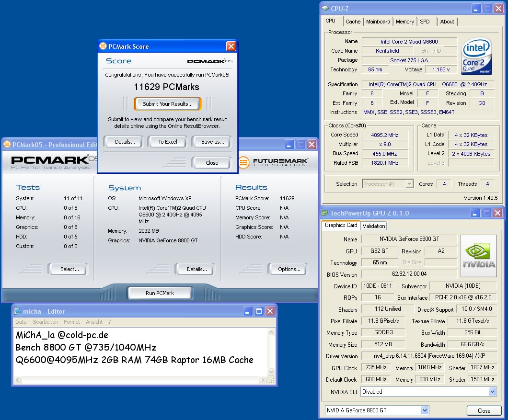Open the Format menu in Editor
This screenshot has height=420, width=508.
point(72,321)
